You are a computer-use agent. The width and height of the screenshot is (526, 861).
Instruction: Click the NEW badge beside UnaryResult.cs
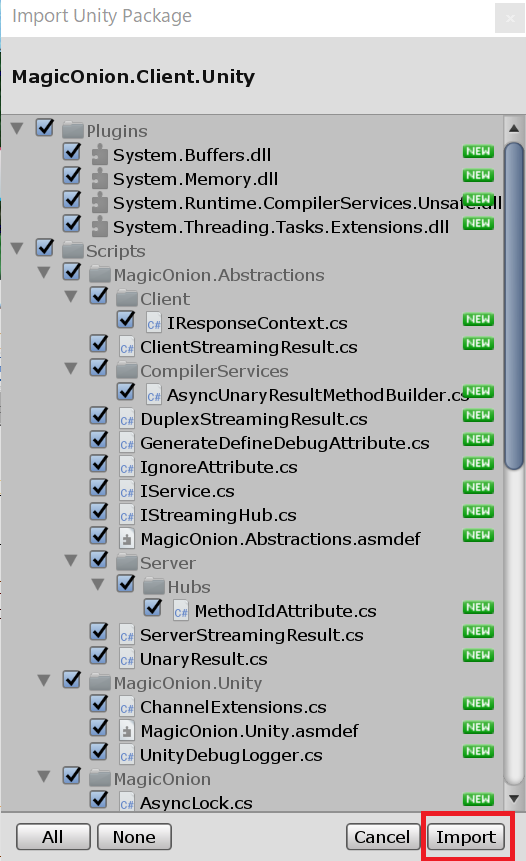click(x=478, y=655)
